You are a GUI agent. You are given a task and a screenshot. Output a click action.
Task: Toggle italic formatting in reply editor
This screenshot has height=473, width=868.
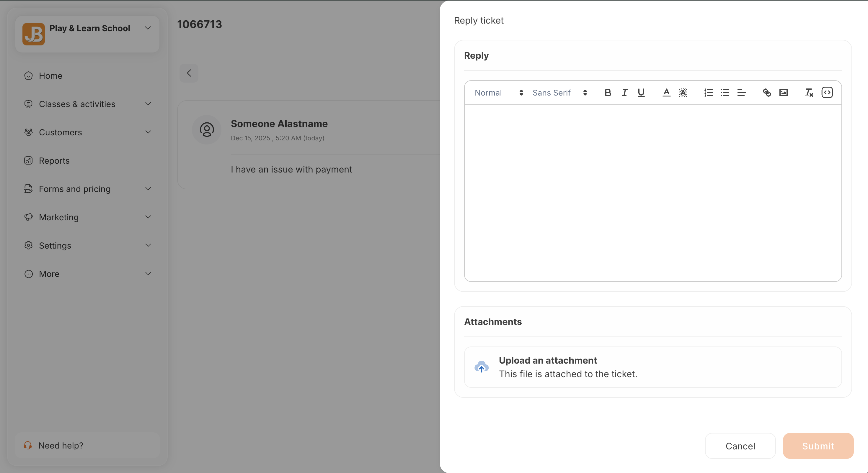click(x=624, y=93)
